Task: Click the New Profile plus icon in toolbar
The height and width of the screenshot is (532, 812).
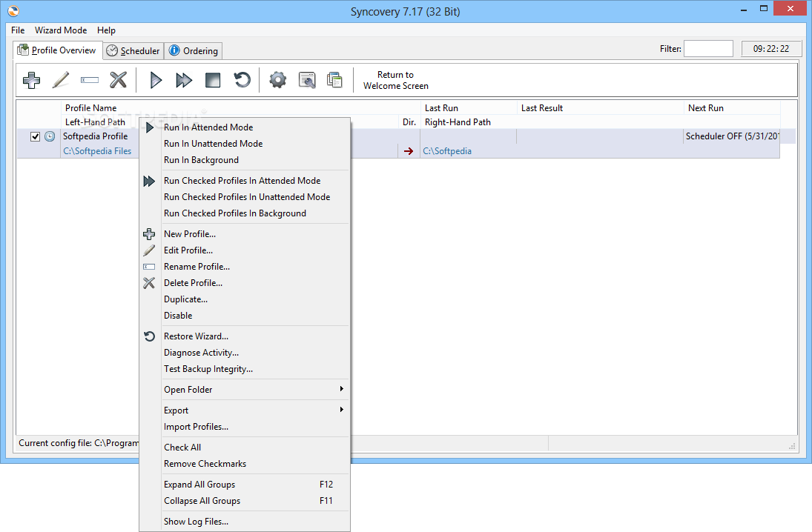Action: coord(32,80)
